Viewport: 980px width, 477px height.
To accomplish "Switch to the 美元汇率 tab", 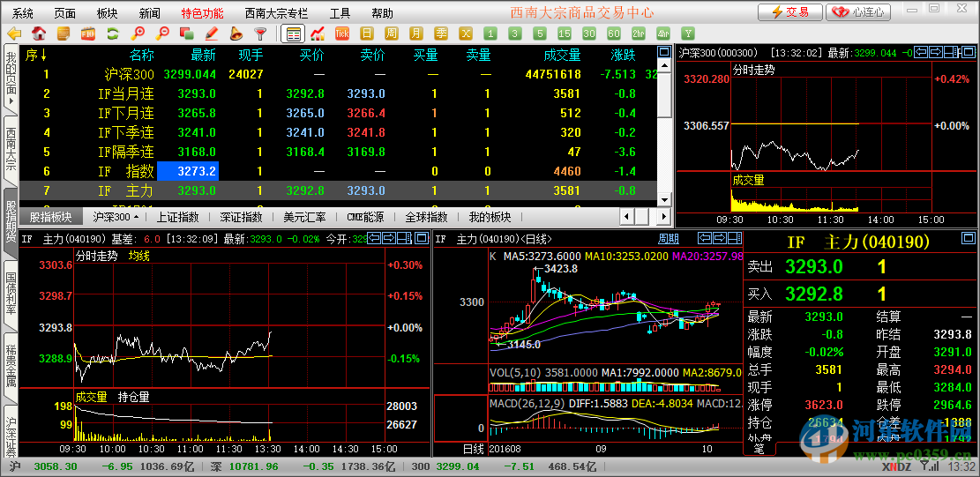I will [x=305, y=217].
